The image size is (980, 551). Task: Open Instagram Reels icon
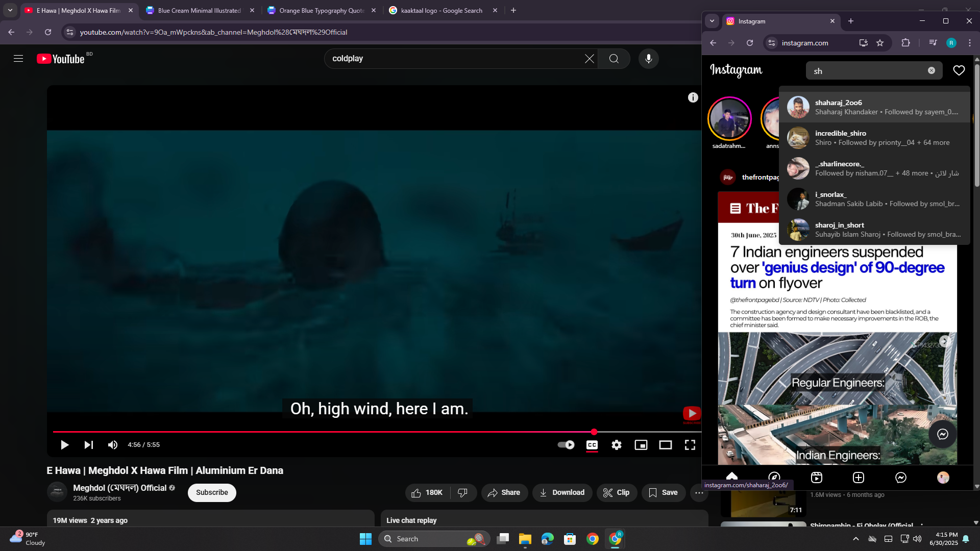tap(817, 478)
